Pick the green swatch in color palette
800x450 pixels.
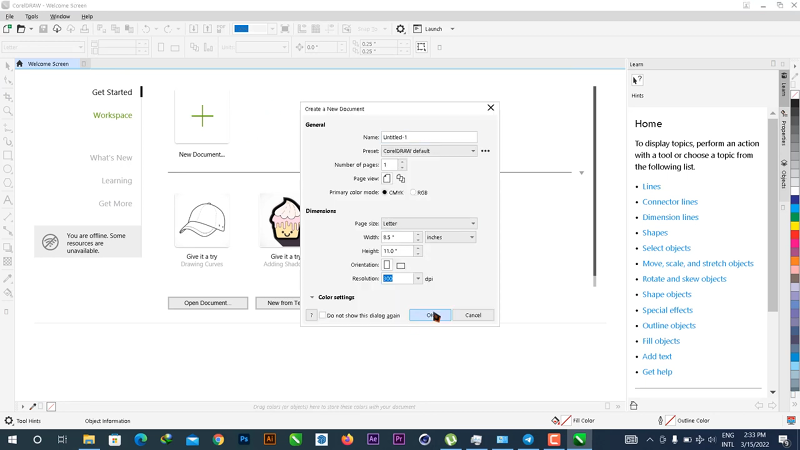click(x=795, y=217)
